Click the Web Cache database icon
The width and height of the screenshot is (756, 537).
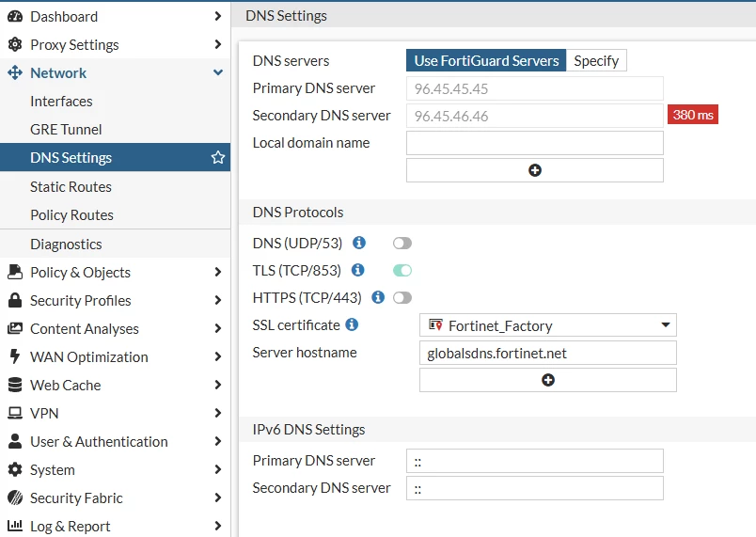coord(15,385)
